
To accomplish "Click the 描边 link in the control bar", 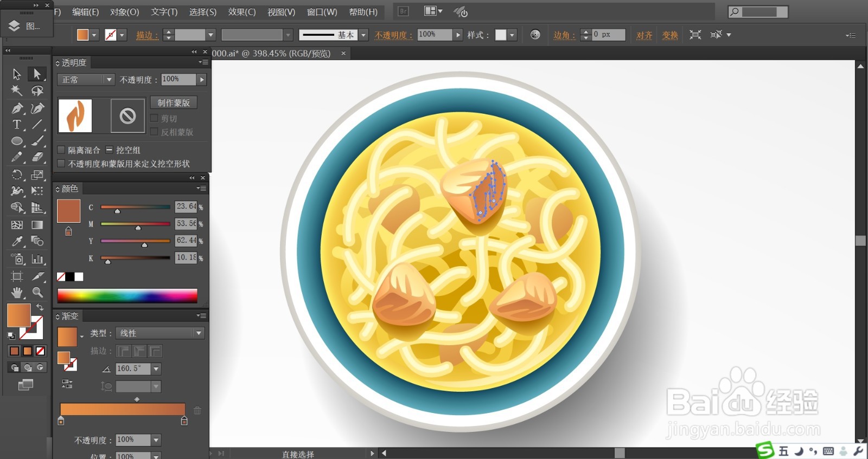I will [x=147, y=35].
